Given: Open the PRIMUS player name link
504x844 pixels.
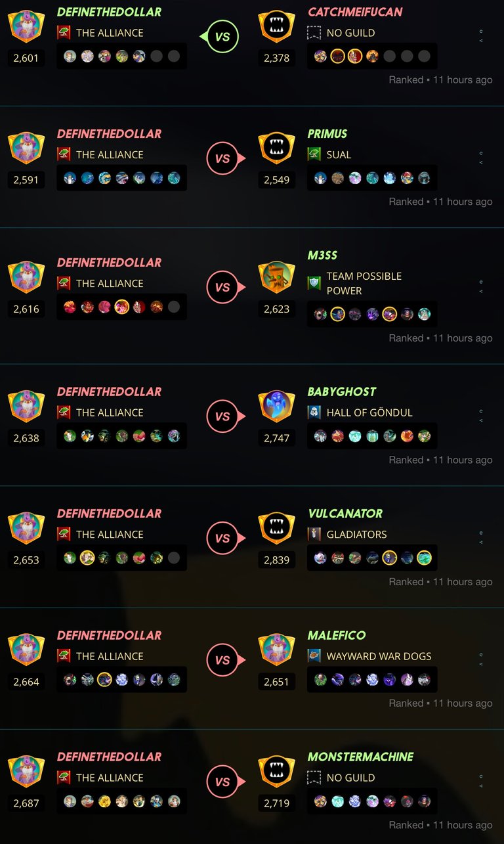Looking at the screenshot, I should coord(327,134).
